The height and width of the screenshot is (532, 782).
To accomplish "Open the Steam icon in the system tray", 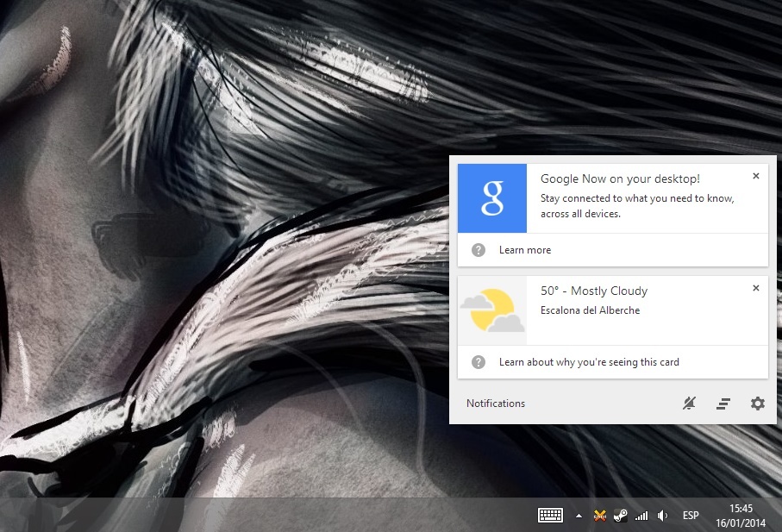I will pos(621,515).
